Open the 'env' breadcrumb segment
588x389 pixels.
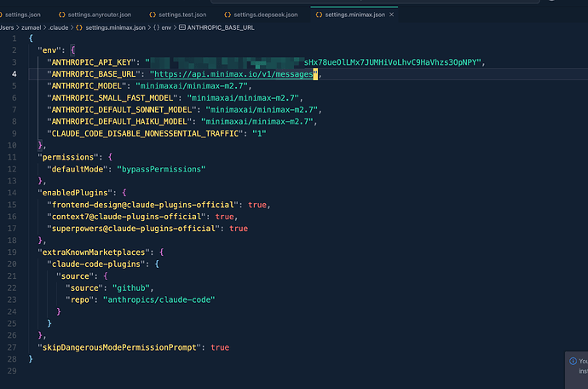click(166, 27)
